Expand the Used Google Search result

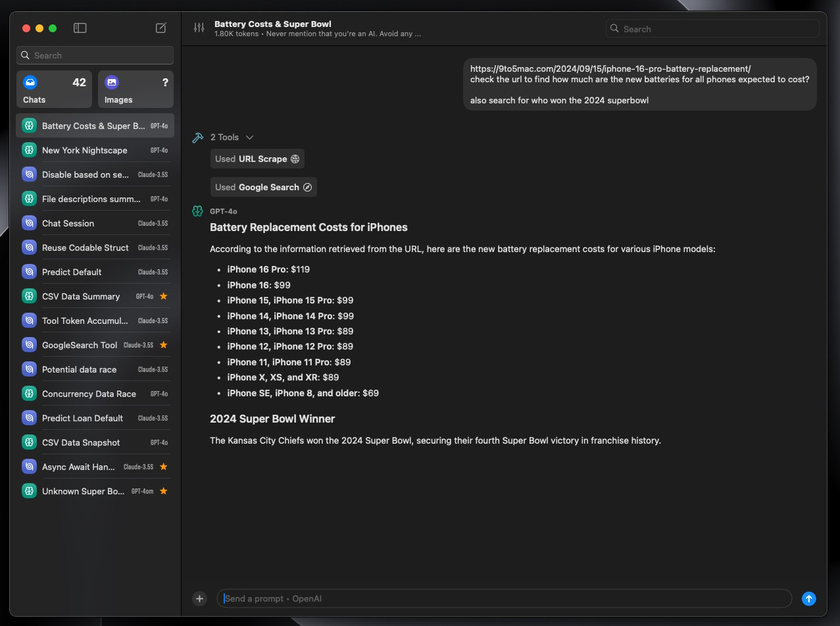(x=263, y=187)
